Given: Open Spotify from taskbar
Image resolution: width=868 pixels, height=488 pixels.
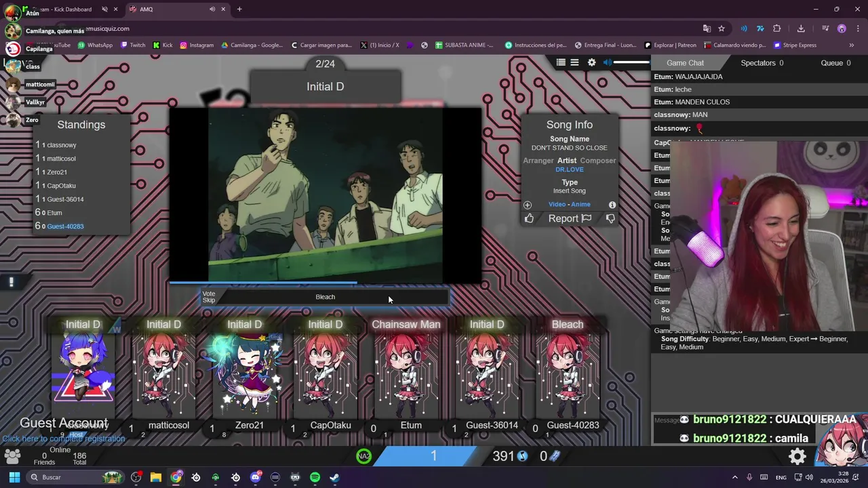Looking at the screenshot, I should pos(315,477).
